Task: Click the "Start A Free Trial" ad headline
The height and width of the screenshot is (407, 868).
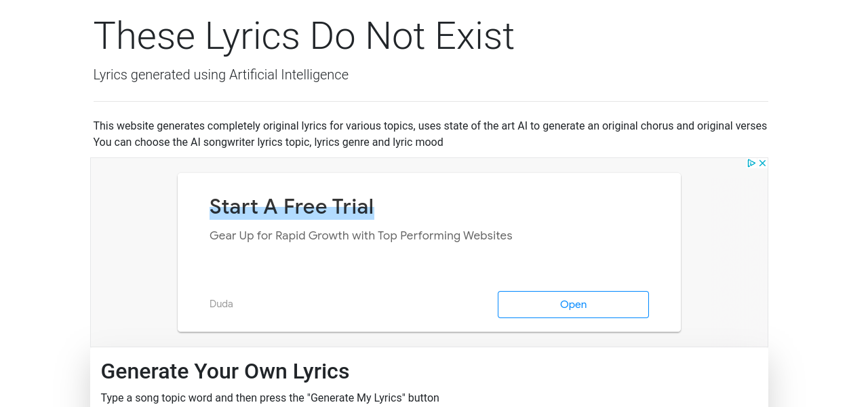Action: point(292,206)
